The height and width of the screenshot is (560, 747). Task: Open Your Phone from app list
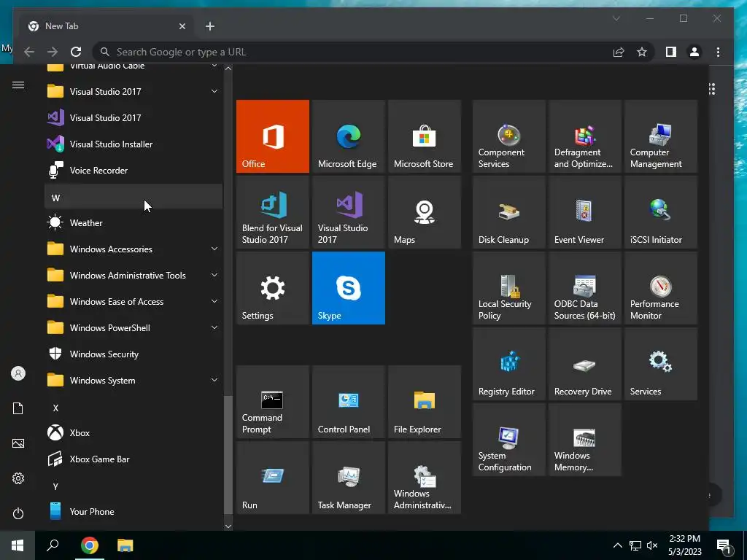[133, 511]
